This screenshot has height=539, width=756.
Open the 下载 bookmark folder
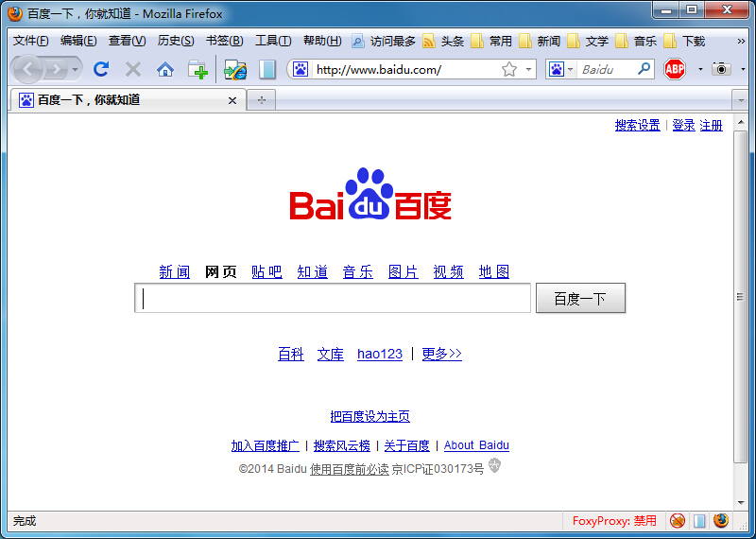pos(684,42)
